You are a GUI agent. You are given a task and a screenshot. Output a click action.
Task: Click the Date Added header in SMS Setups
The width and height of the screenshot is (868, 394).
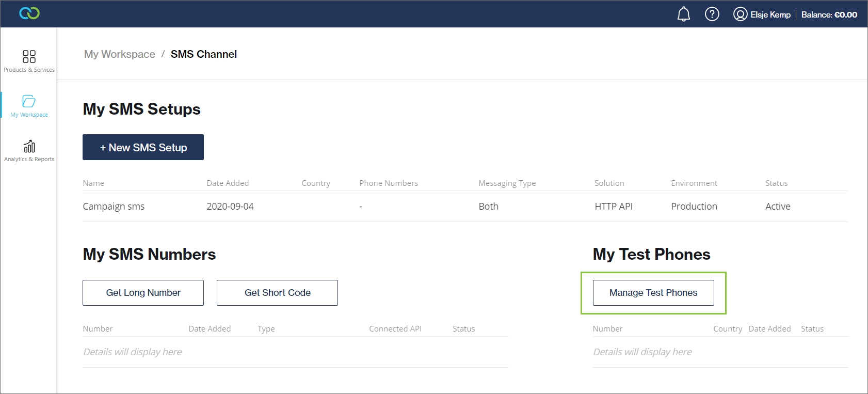[228, 183]
